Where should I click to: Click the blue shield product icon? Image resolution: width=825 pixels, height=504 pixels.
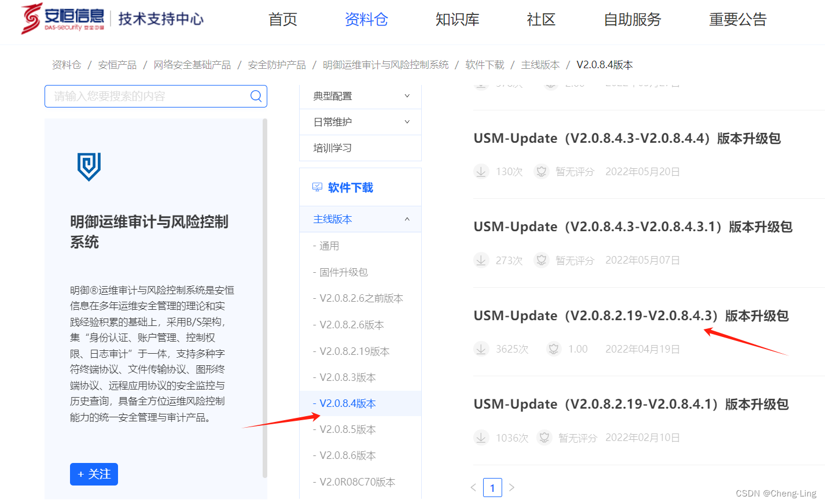pyautogui.click(x=89, y=166)
